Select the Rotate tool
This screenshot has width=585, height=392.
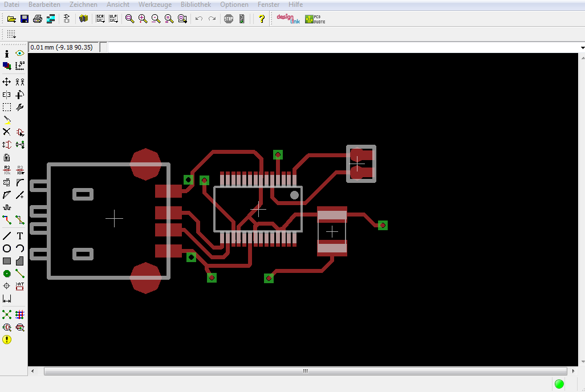(20, 95)
